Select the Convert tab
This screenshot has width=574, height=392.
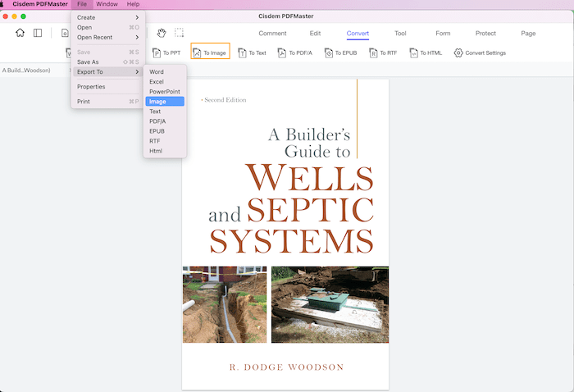[x=358, y=34]
